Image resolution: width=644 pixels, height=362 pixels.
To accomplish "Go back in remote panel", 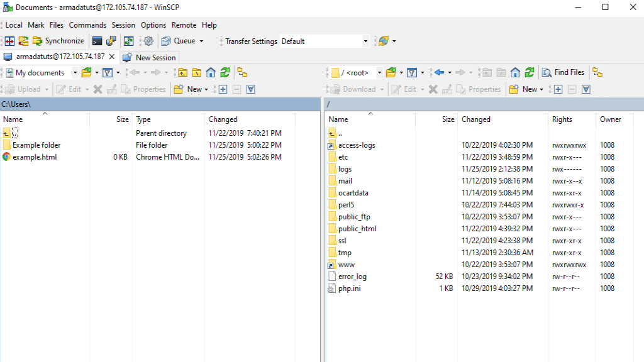I will 439,73.
